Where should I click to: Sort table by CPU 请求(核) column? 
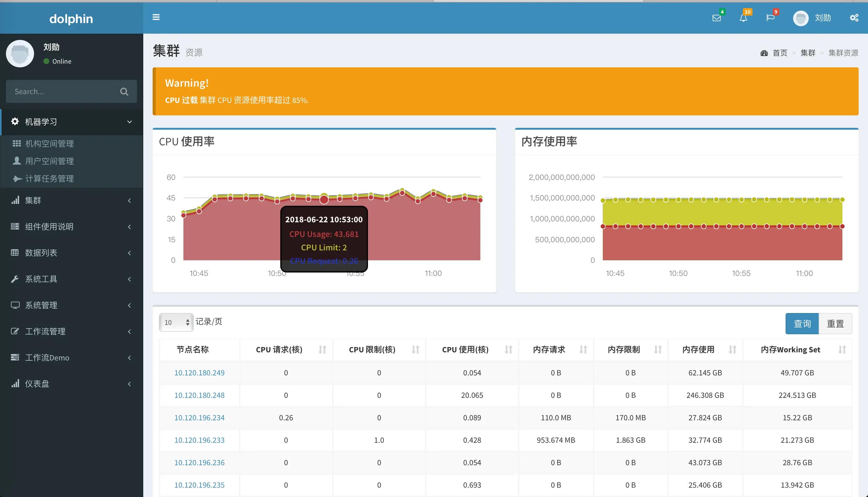322,349
